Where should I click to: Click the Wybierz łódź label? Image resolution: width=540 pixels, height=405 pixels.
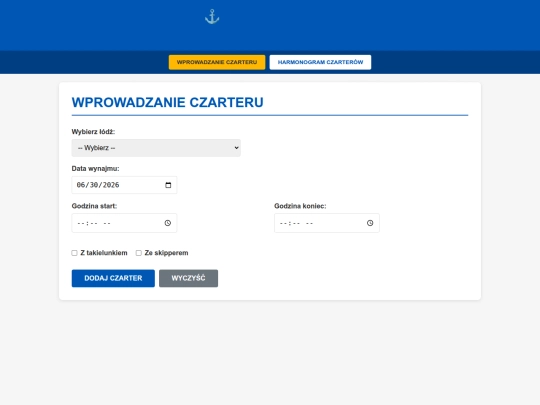click(x=93, y=132)
